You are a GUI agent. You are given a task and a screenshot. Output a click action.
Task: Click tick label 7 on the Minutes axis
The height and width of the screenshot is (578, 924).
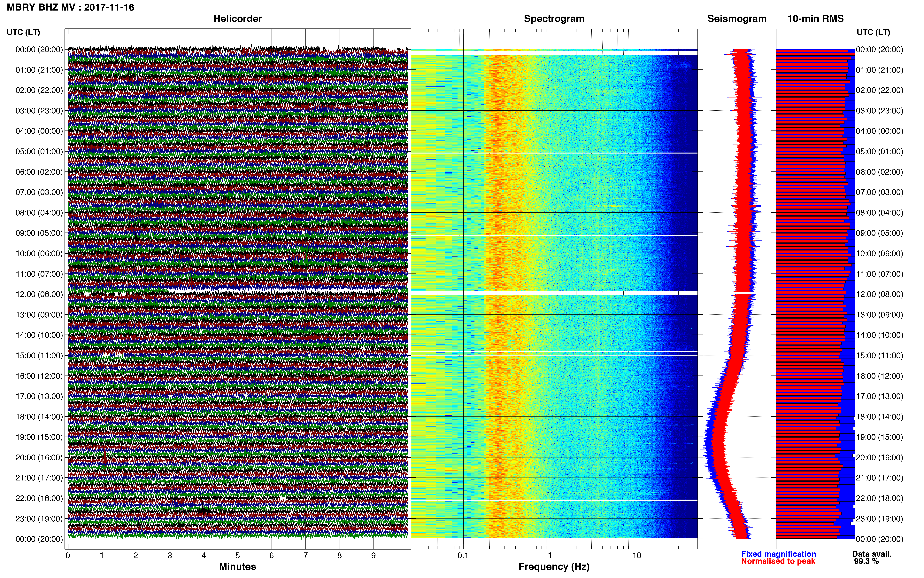coord(306,556)
